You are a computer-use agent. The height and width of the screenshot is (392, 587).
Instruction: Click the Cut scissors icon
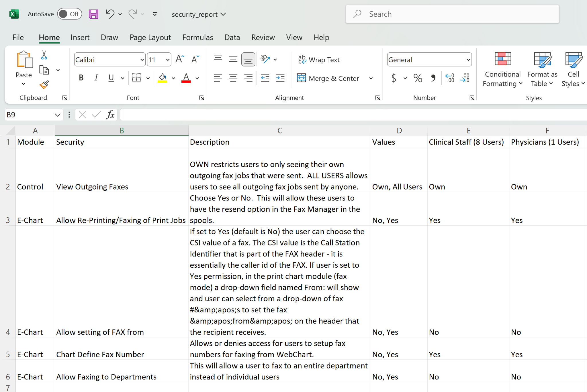coord(44,55)
